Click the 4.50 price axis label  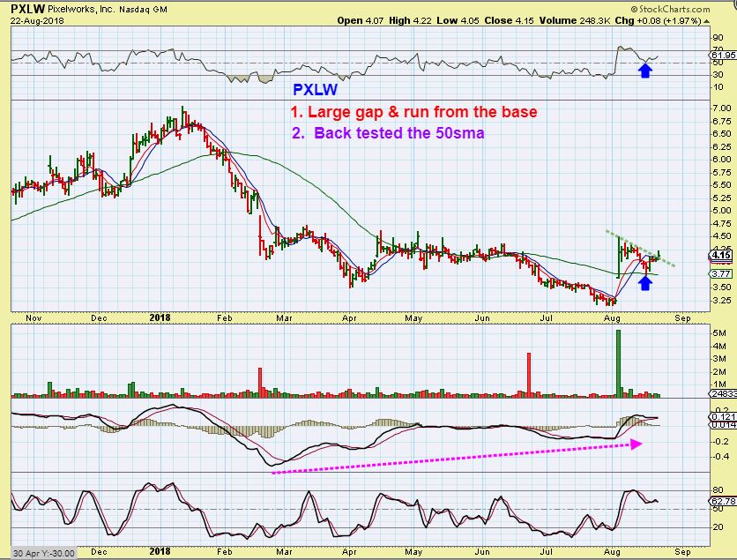[x=721, y=236]
